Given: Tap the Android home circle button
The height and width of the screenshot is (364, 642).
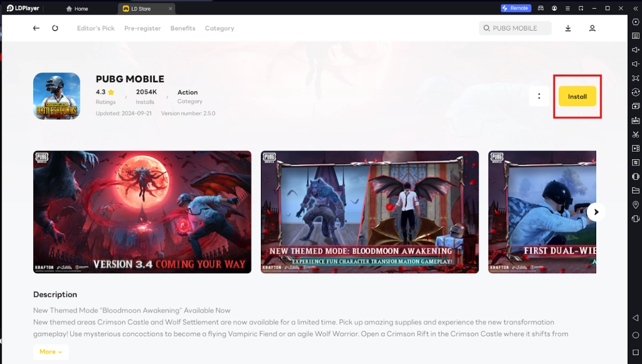Looking at the screenshot, I should tap(636, 335).
